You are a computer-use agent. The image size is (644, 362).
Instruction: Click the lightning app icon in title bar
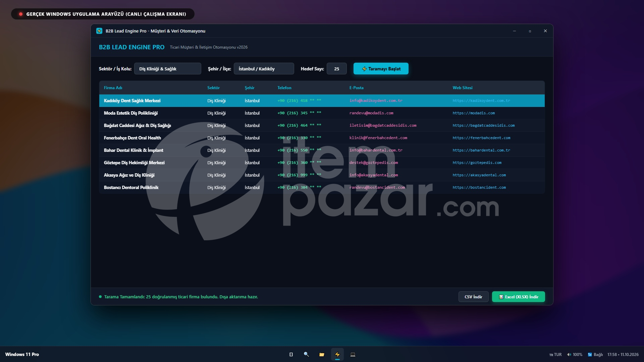click(99, 31)
